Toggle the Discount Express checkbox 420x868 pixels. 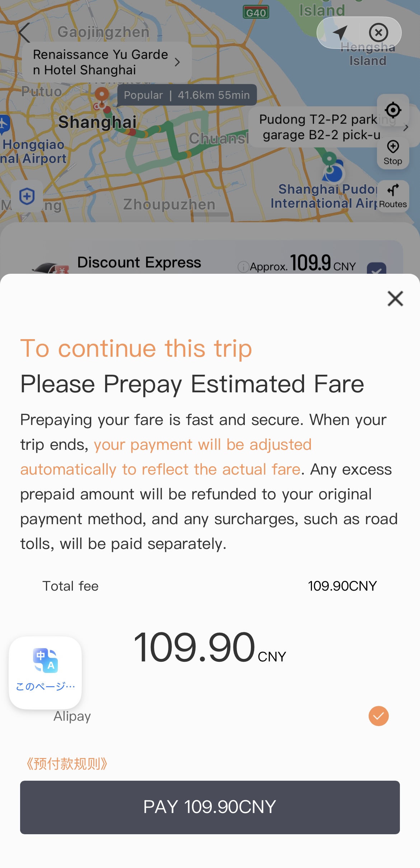(x=376, y=269)
